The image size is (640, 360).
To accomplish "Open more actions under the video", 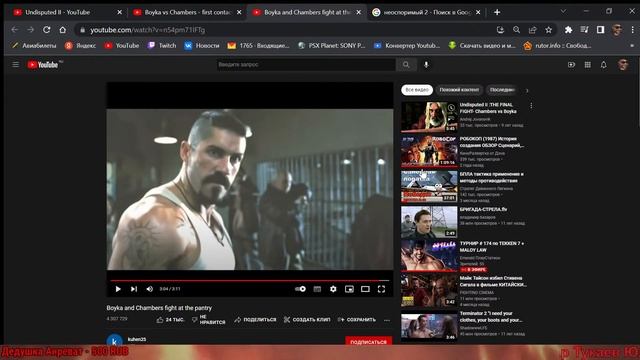I will (x=387, y=320).
